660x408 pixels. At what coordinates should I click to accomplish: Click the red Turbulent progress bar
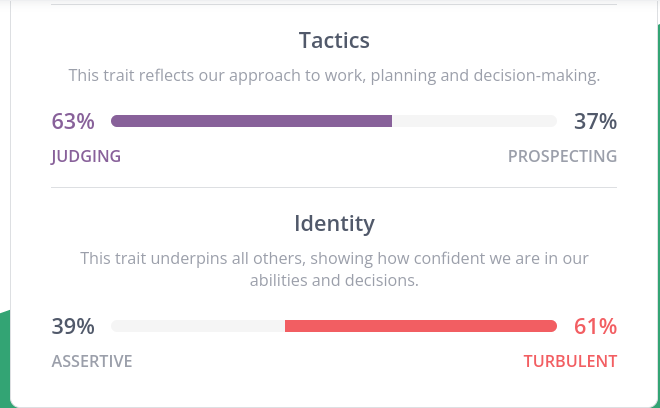421,326
